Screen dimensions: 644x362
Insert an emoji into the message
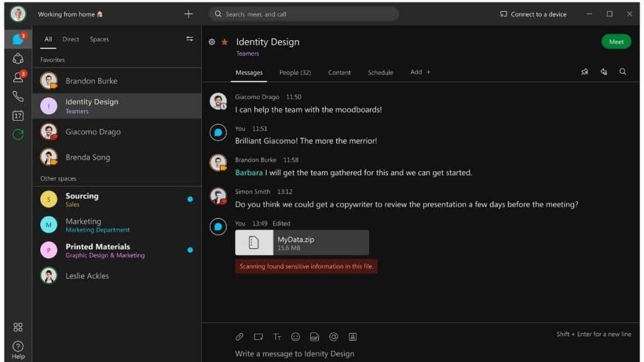tap(296, 337)
